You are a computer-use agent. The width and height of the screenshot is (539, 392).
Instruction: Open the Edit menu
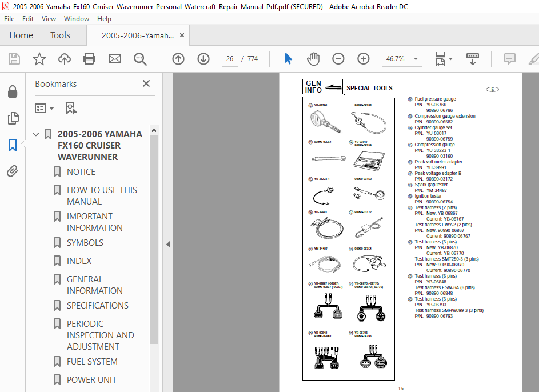coord(28,18)
